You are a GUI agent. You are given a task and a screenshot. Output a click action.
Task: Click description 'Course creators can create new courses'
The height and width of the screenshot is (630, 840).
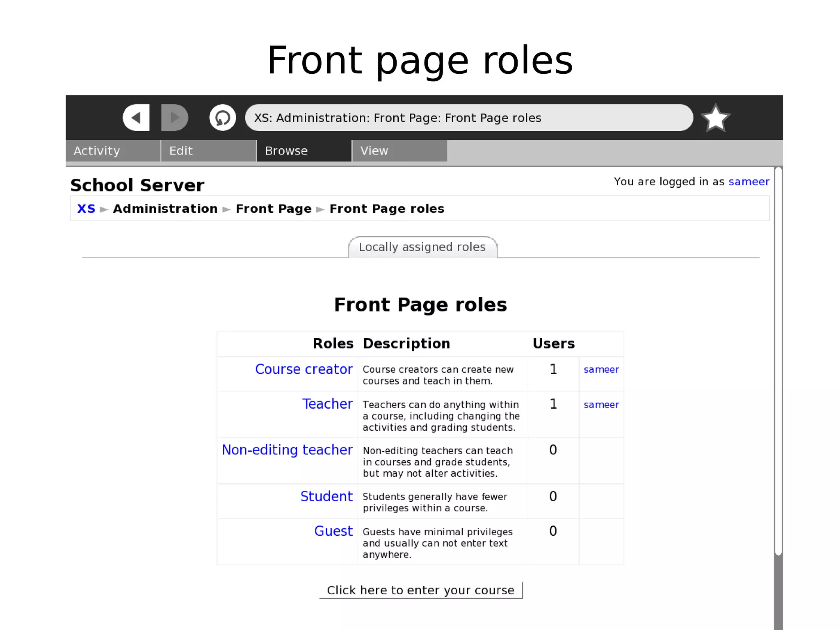pos(438,375)
